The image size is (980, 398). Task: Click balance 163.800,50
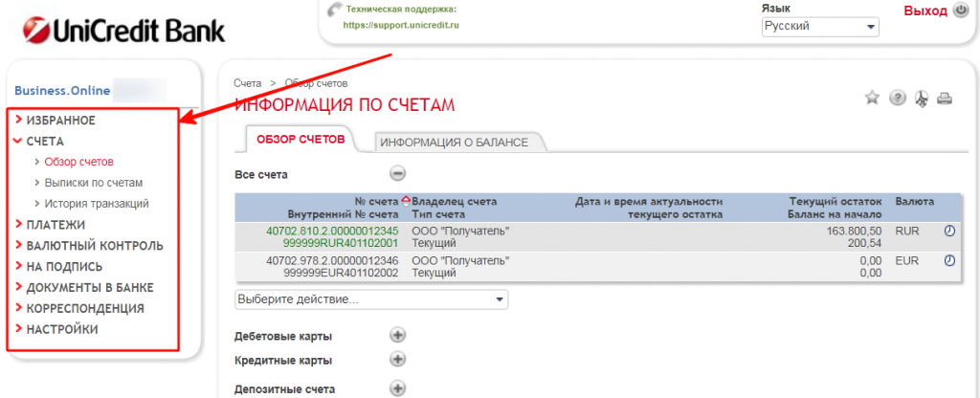click(x=853, y=231)
